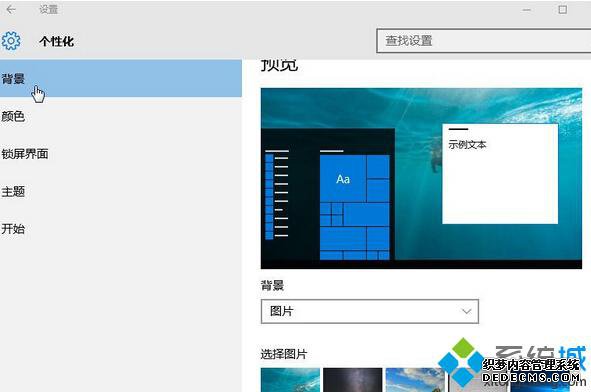Choose the dark starry night picture thumbnail
The height and width of the screenshot is (392, 591).
tap(353, 380)
